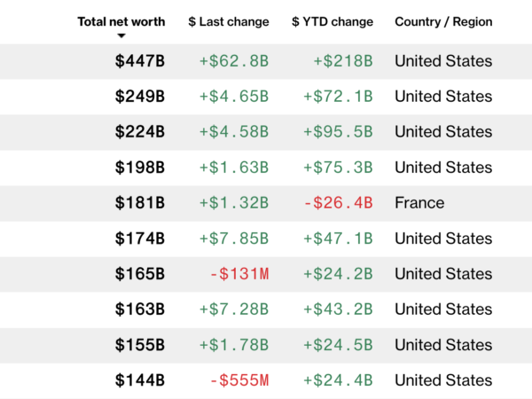Select the $155B net worth row
532x399 pixels.
pos(139,345)
